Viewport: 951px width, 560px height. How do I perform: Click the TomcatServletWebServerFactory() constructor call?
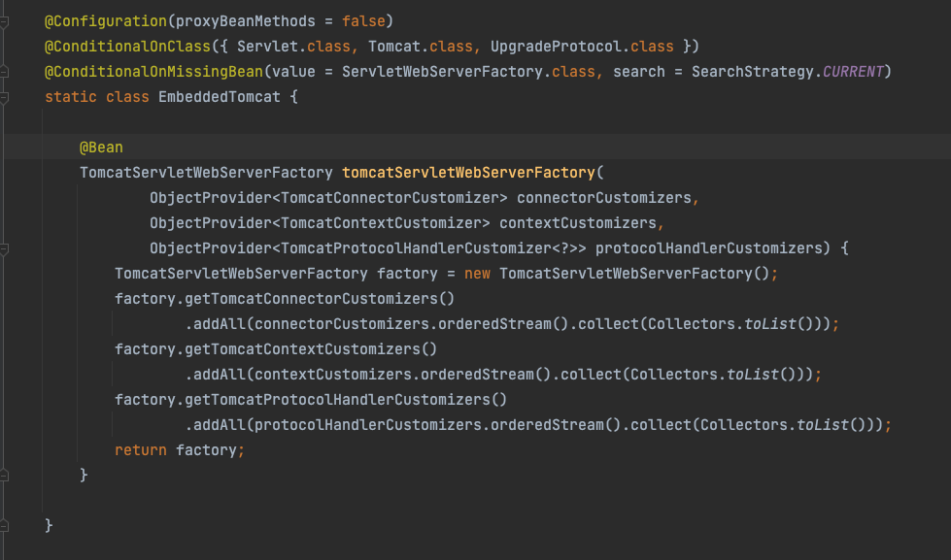(x=634, y=274)
